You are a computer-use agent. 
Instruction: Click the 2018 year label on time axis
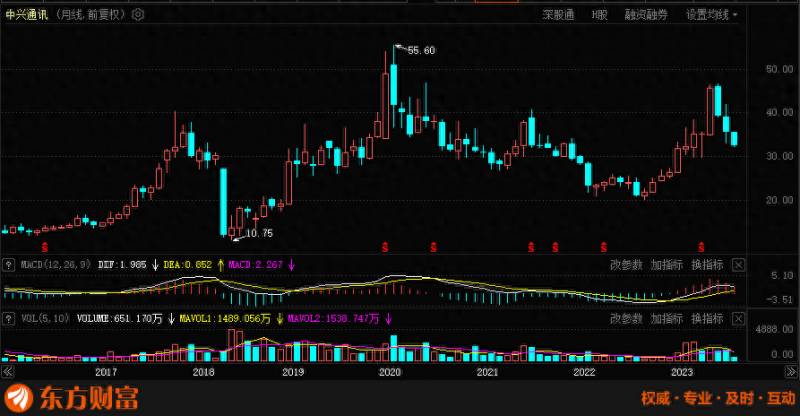[204, 372]
